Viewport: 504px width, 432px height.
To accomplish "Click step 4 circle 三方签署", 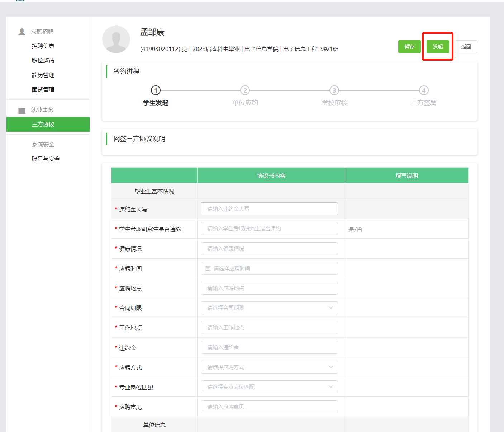I will [424, 90].
